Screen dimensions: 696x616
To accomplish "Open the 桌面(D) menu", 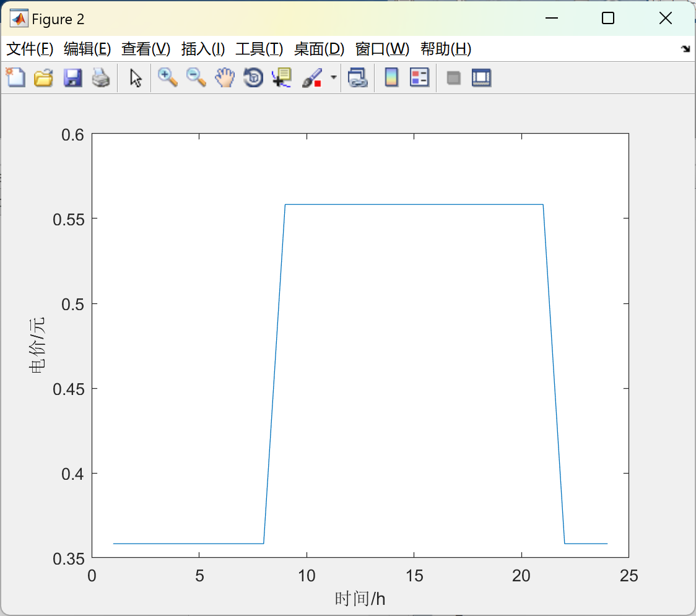I will (319, 49).
